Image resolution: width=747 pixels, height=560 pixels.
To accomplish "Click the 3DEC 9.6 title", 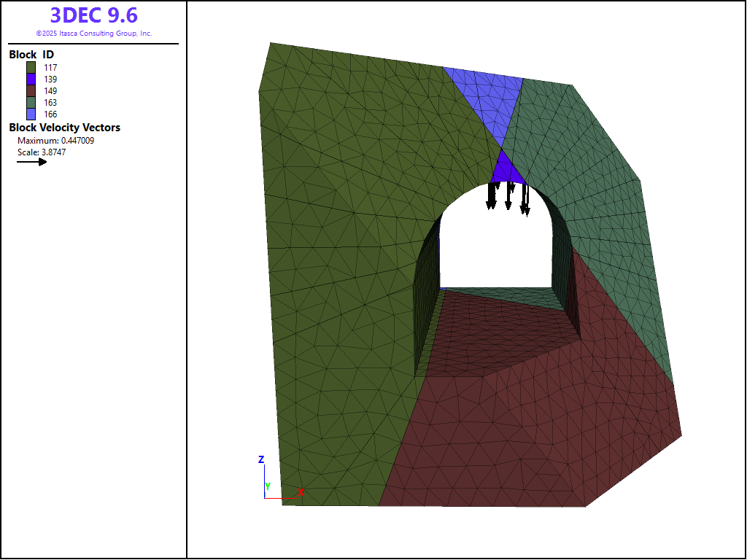I will [x=93, y=15].
